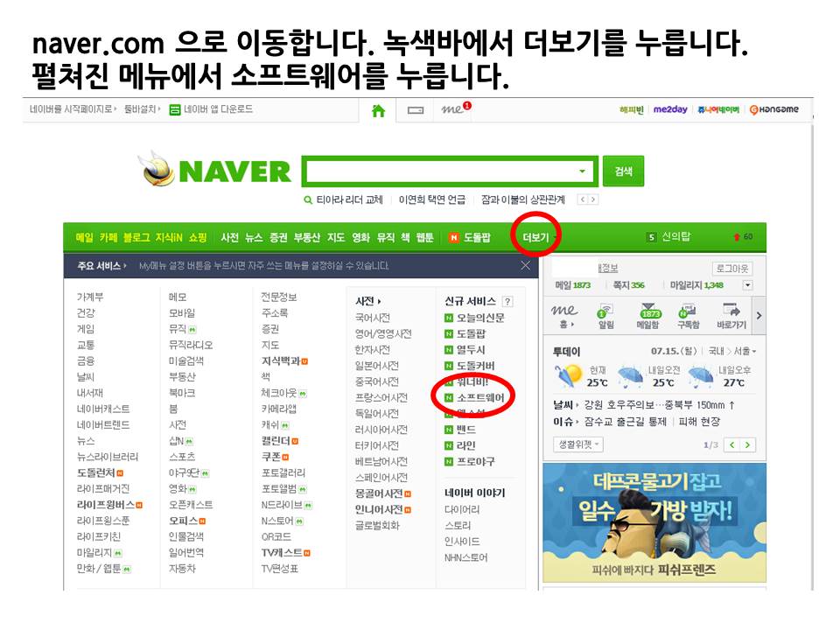Open 카페 in the green navigation bar
The height and width of the screenshot is (630, 840).
click(108, 237)
